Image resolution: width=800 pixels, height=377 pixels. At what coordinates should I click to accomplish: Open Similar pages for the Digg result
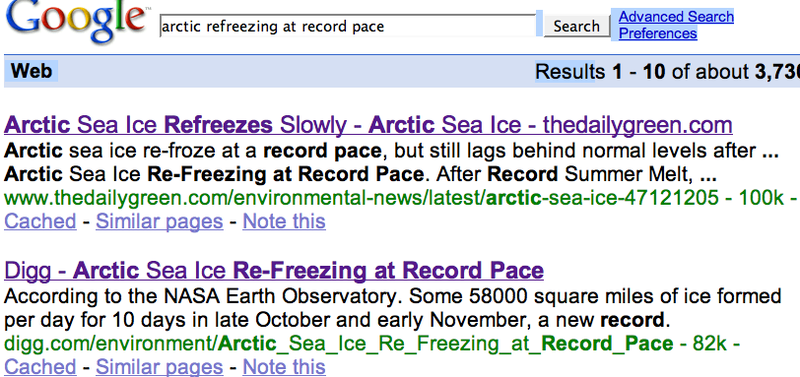point(159,367)
